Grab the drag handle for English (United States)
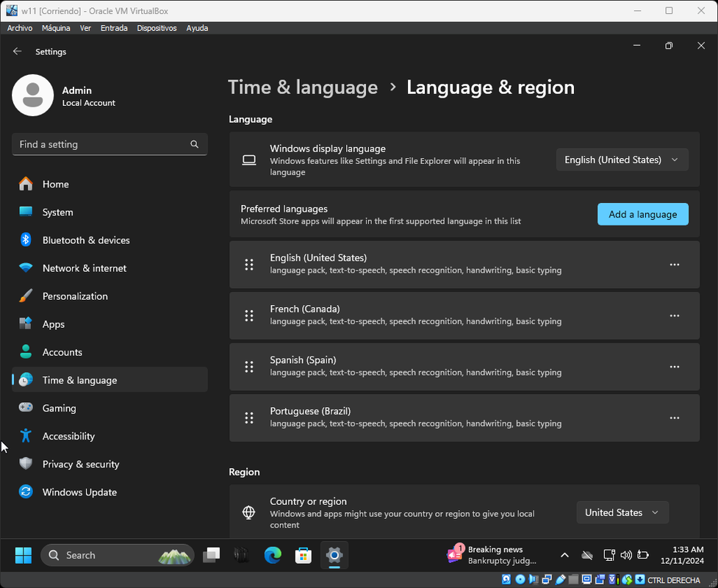 coord(248,265)
